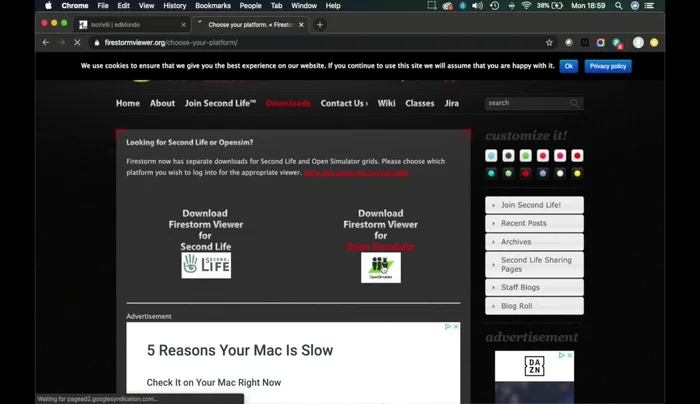
Task: Select the yellow theme swatch
Action: [x=577, y=173]
